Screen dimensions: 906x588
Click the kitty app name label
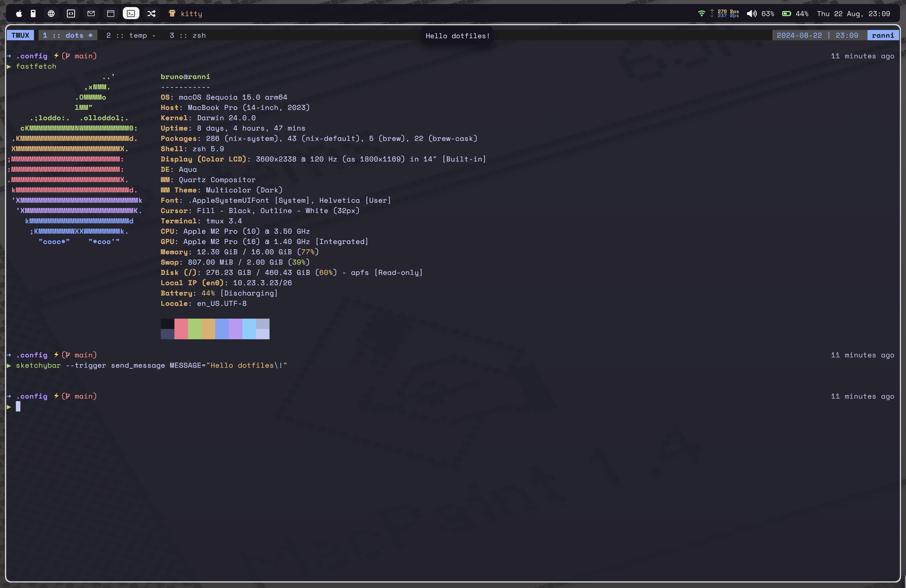click(192, 14)
